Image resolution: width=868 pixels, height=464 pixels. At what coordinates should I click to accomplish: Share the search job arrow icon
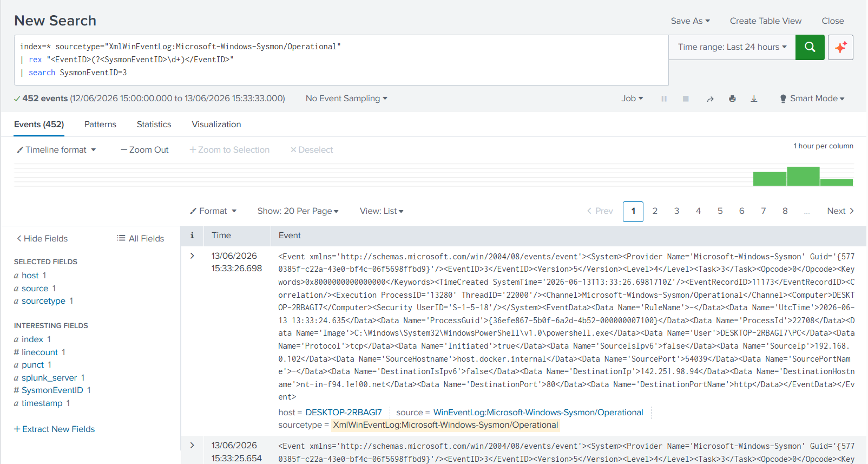[710, 99]
